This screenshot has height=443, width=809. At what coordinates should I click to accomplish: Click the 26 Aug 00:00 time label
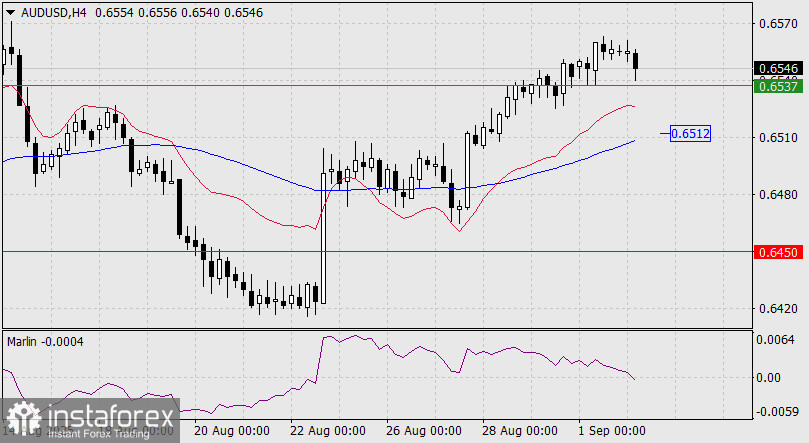[424, 431]
